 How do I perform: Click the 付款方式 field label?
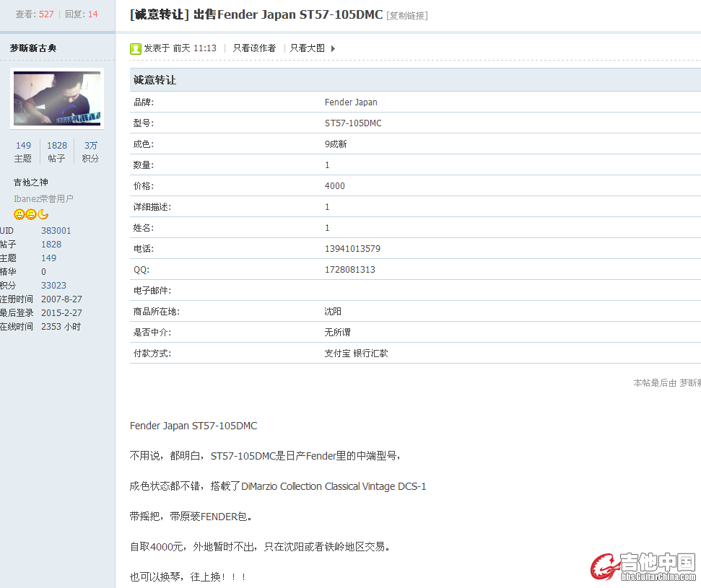pyautogui.click(x=152, y=354)
